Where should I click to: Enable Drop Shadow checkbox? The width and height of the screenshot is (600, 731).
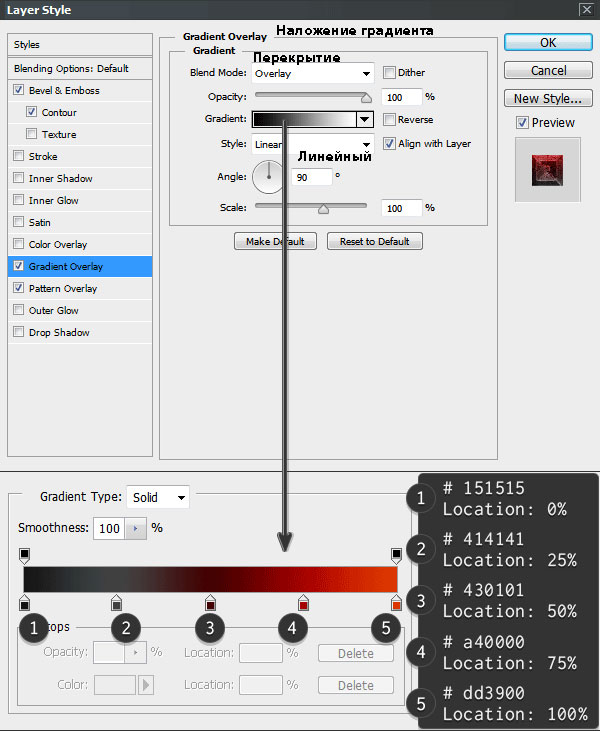point(18,332)
